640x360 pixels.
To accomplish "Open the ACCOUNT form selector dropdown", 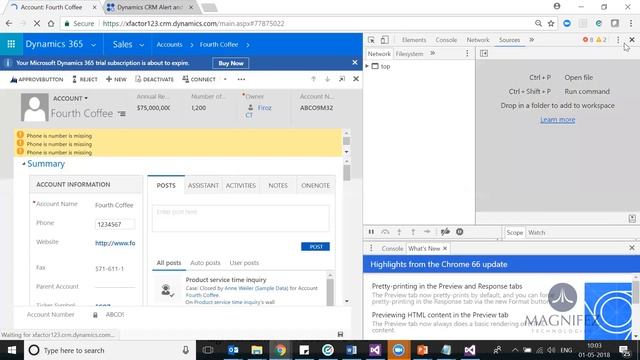I will [x=70, y=98].
